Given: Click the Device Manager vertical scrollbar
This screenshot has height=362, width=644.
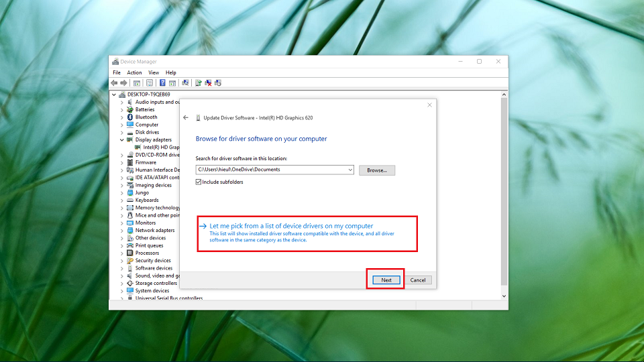Looking at the screenshot, I should tap(504, 194).
